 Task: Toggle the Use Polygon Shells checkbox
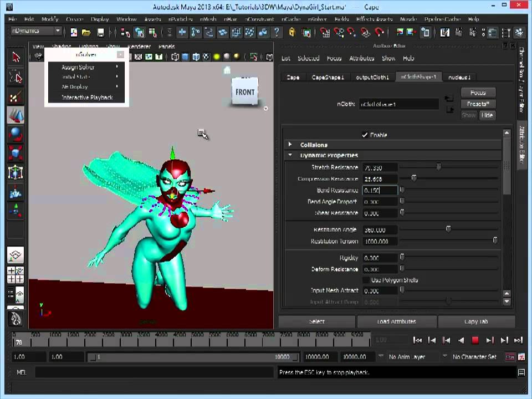tap(366, 280)
